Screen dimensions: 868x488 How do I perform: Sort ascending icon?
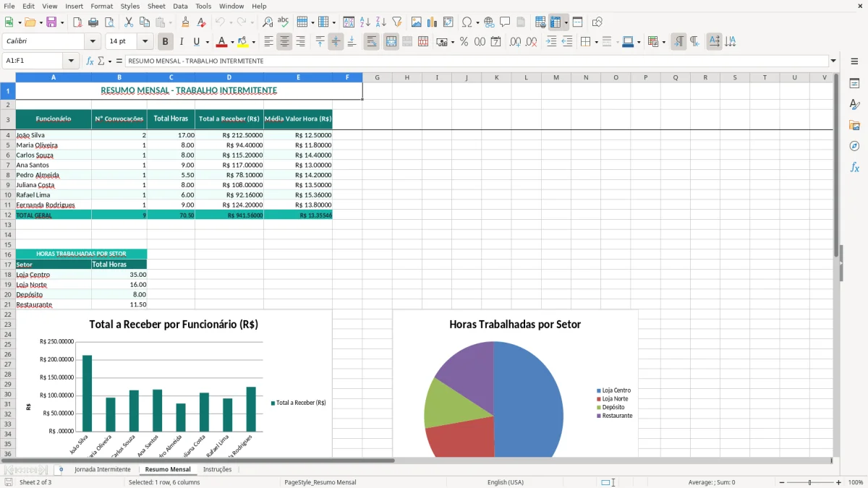click(x=365, y=22)
